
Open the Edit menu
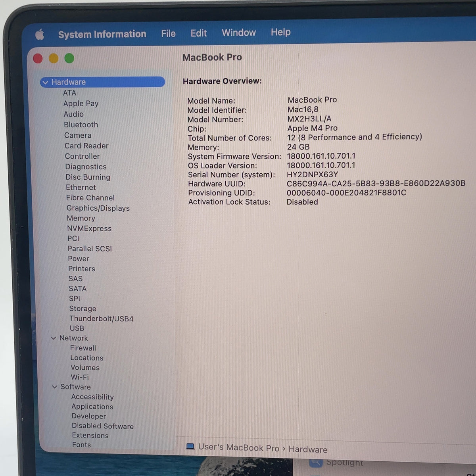(x=198, y=33)
